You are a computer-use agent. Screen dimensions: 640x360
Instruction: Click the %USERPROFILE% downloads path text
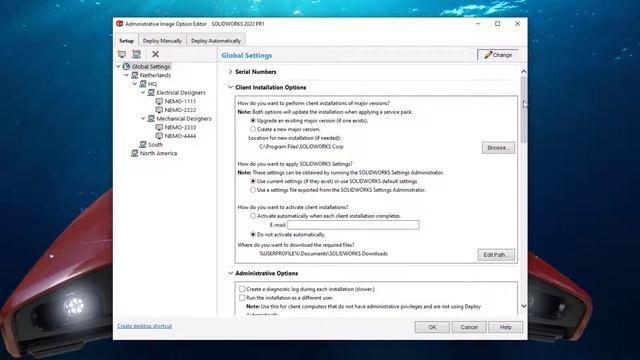point(323,253)
